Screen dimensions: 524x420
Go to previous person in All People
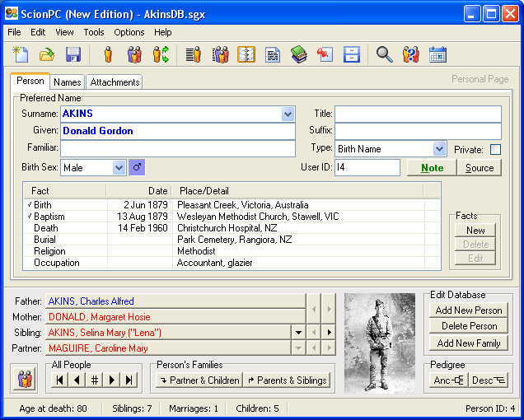[x=77, y=380]
